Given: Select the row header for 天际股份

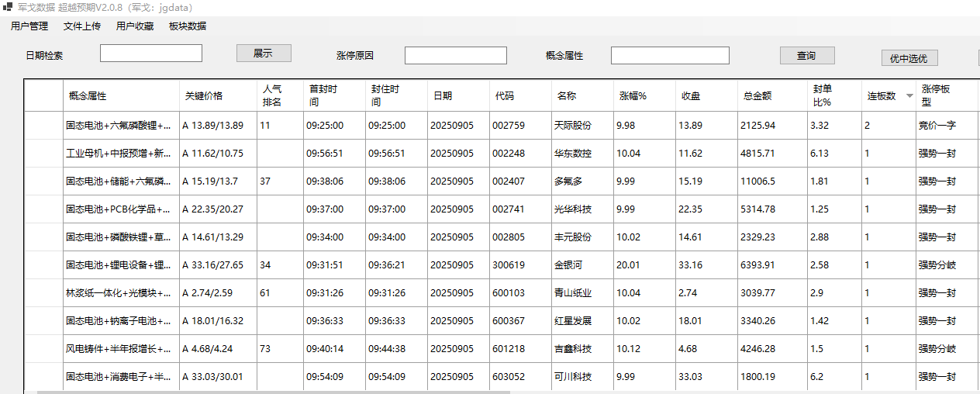Looking at the screenshot, I should tap(43, 125).
